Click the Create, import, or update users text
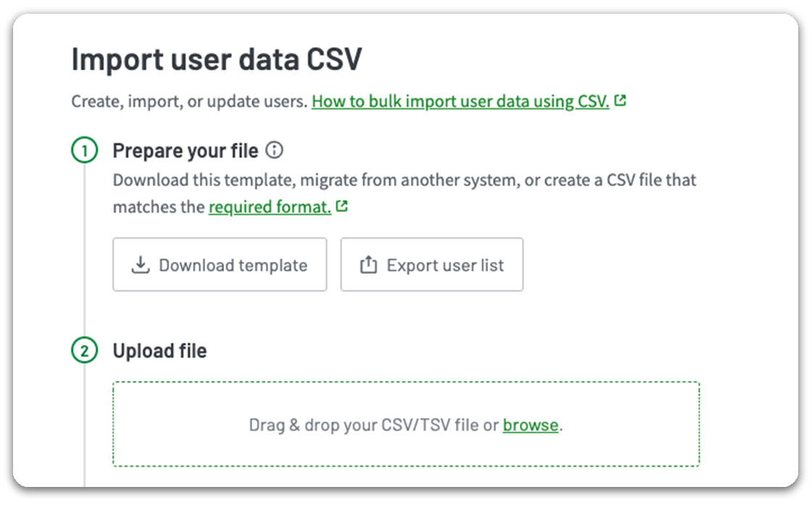Image resolution: width=812 pixels, height=508 pixels. point(189,101)
